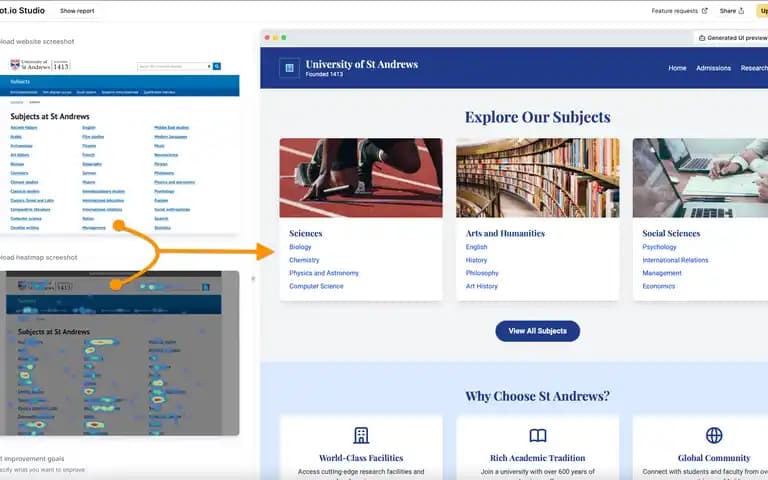Screen dimensions: 768x480
Task: Open Home in the preview navigation
Action: tap(677, 68)
